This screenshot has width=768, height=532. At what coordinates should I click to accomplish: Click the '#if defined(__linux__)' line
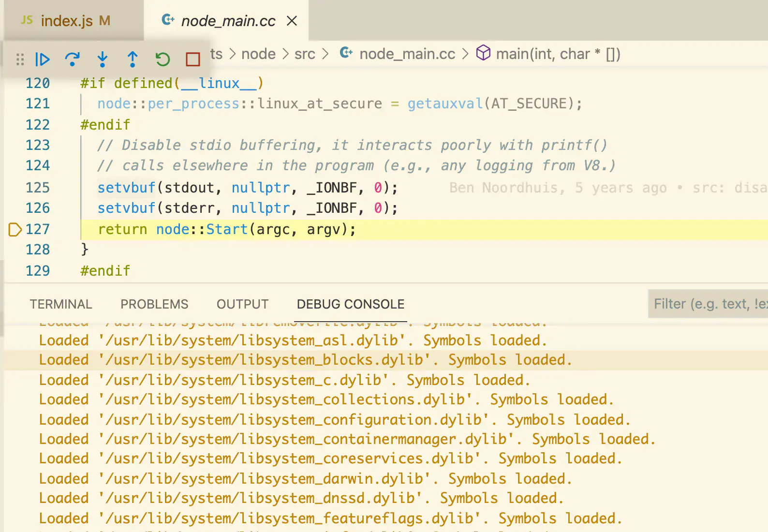[x=172, y=83]
